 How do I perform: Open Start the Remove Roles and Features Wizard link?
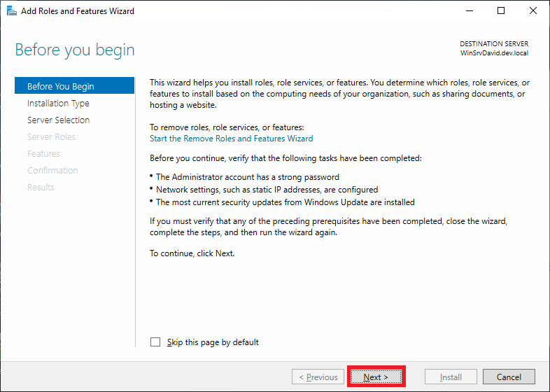(231, 139)
